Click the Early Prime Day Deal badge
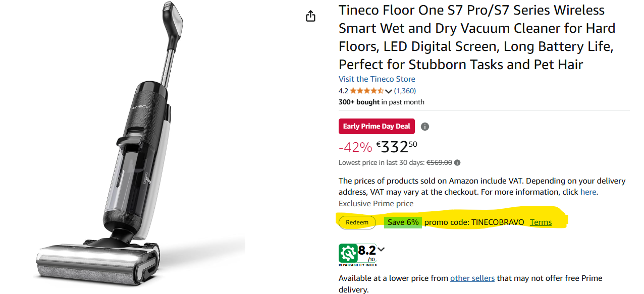Image resolution: width=644 pixels, height=294 pixels. [377, 127]
